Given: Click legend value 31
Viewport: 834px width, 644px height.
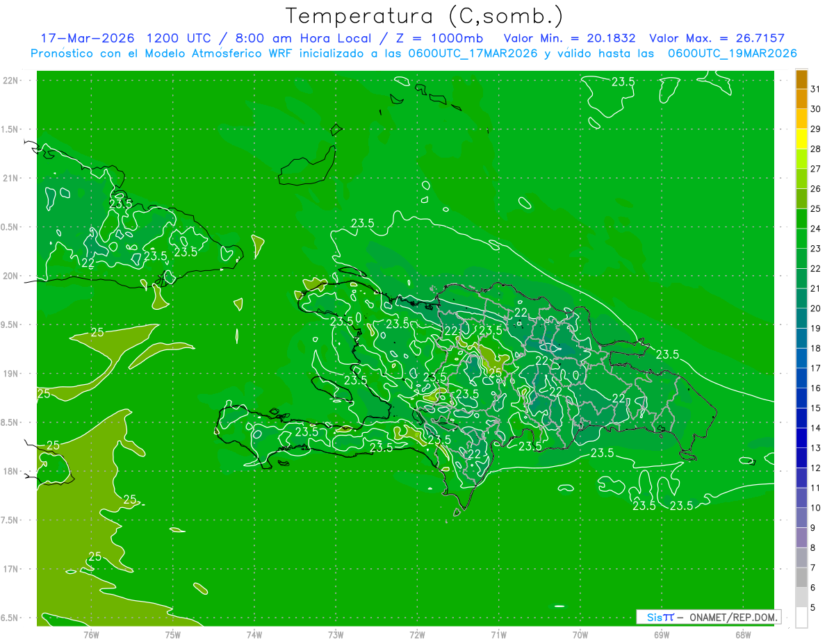Looking at the screenshot, I should (x=816, y=90).
